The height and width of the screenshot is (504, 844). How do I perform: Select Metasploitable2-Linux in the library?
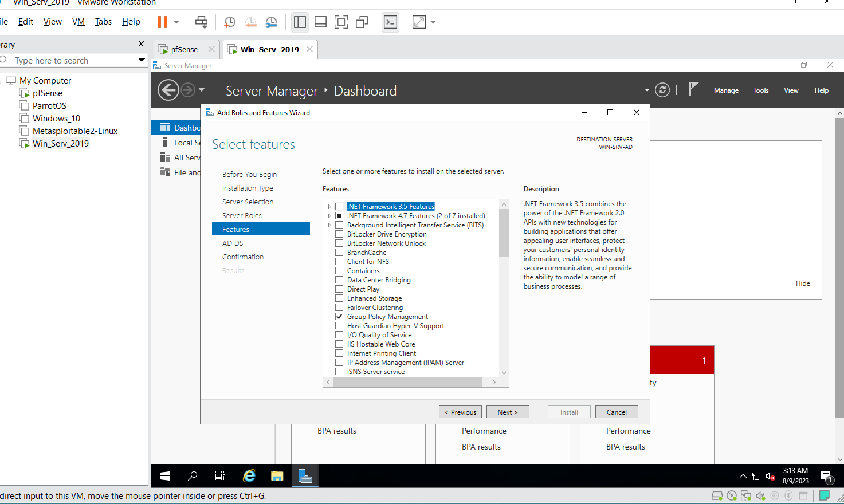[x=75, y=131]
